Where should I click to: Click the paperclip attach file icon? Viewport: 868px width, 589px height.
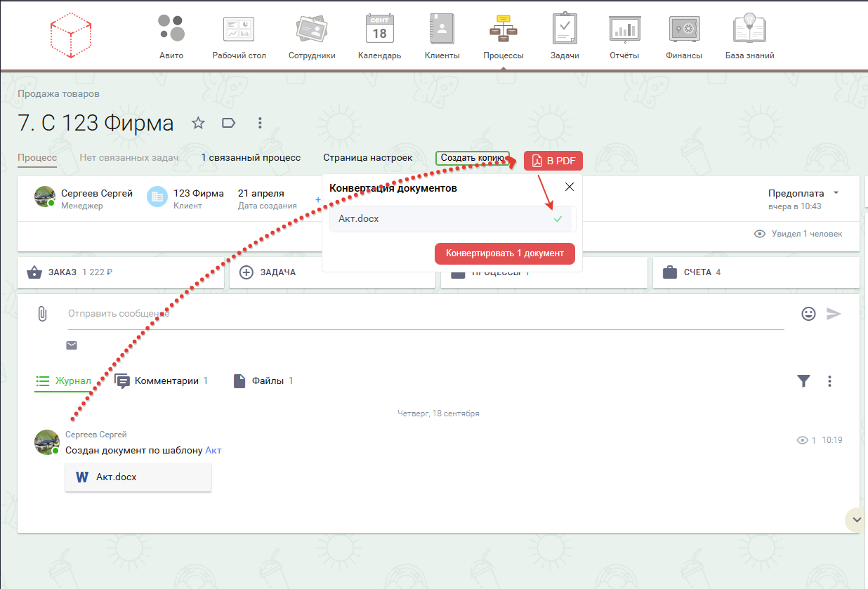point(42,314)
